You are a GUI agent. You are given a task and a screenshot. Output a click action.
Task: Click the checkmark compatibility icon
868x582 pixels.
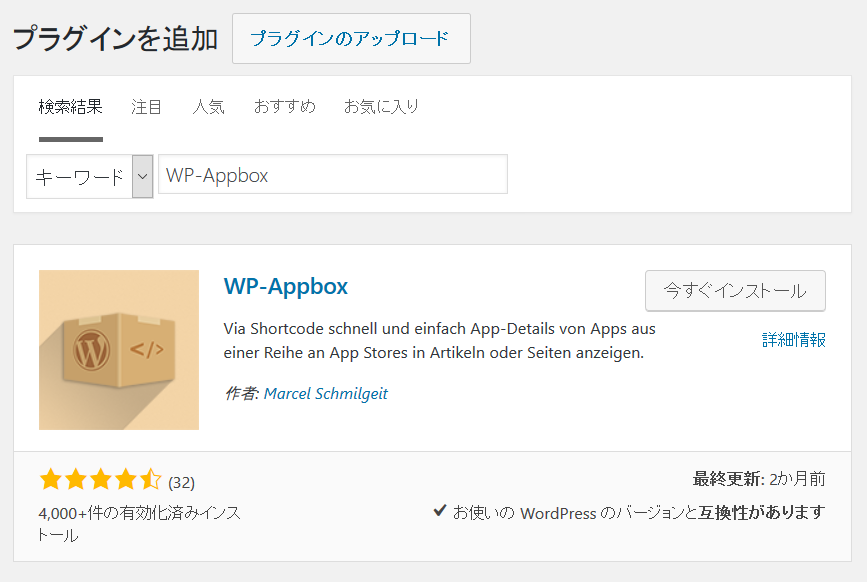[438, 512]
